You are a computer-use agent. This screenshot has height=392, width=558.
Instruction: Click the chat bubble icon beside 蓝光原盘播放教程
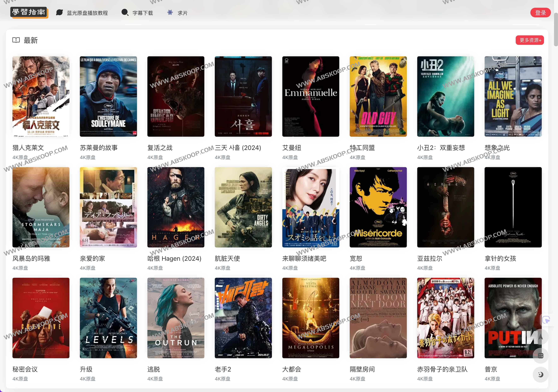tap(59, 12)
